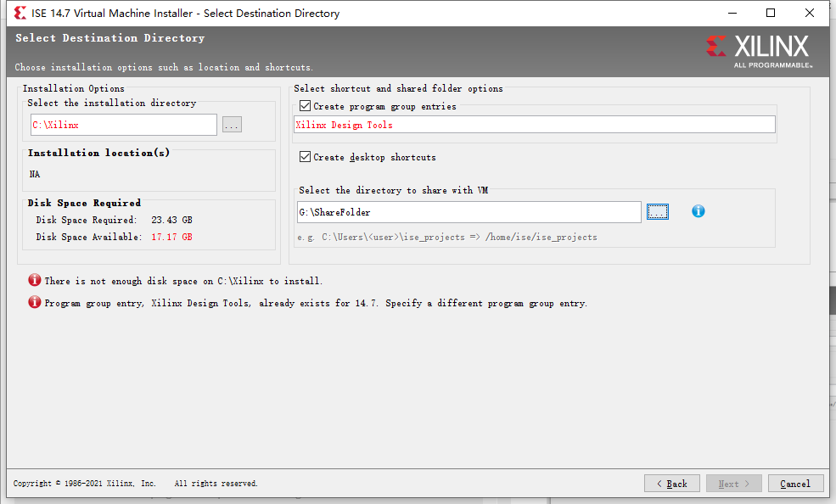The image size is (836, 504).
Task: Cancel the installation
Action: click(x=795, y=483)
